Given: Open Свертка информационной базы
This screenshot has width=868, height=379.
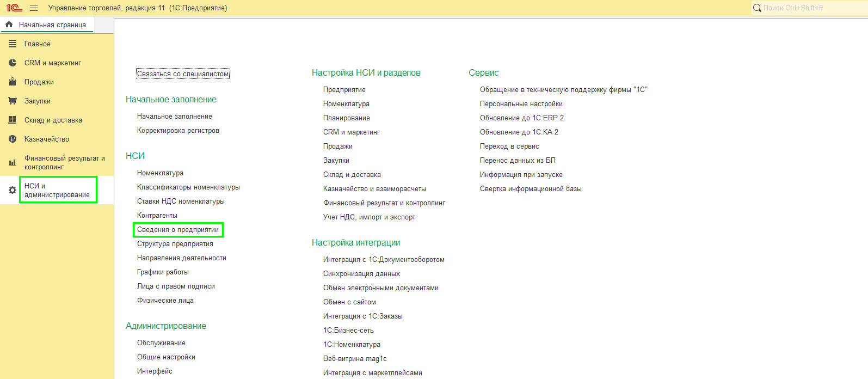Looking at the screenshot, I should tap(531, 188).
